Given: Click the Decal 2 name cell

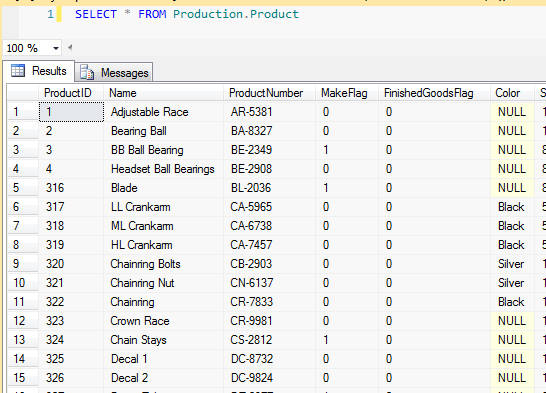Looking at the screenshot, I should (163, 378).
